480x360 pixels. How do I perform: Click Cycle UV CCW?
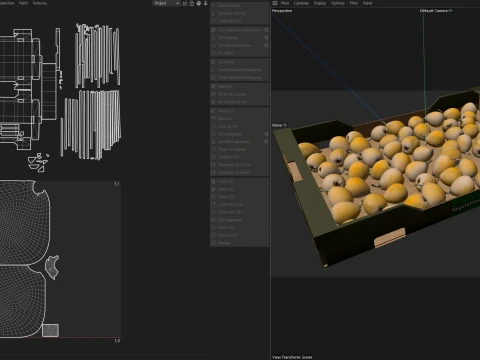click(240, 204)
